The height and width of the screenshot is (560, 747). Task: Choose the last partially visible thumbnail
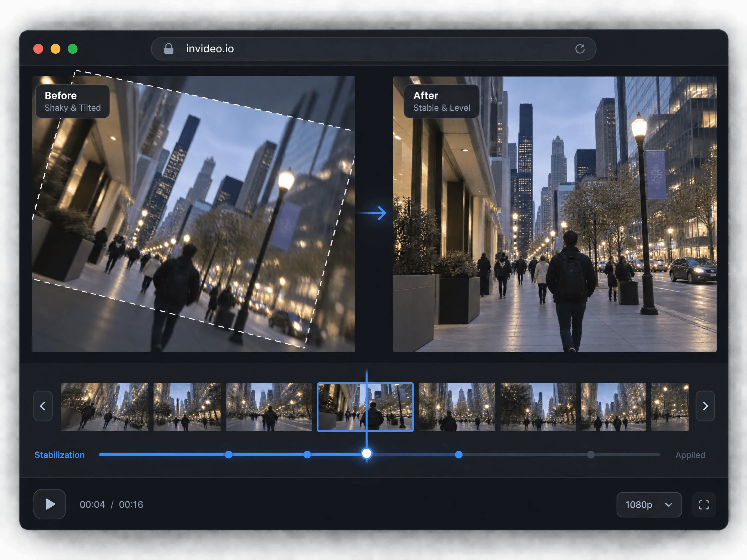(x=670, y=407)
